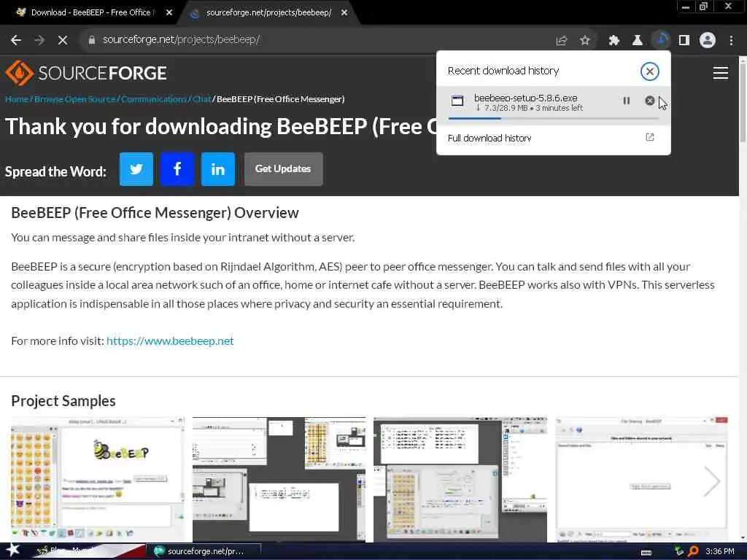Click the download progress bar
Image resolution: width=747 pixels, height=560 pixels.
coord(553,118)
